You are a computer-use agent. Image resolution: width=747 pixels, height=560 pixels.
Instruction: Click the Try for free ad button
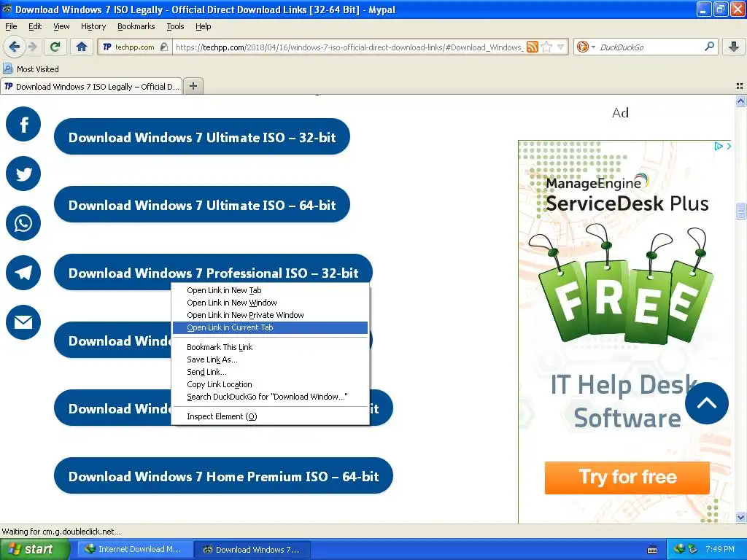[x=627, y=477]
